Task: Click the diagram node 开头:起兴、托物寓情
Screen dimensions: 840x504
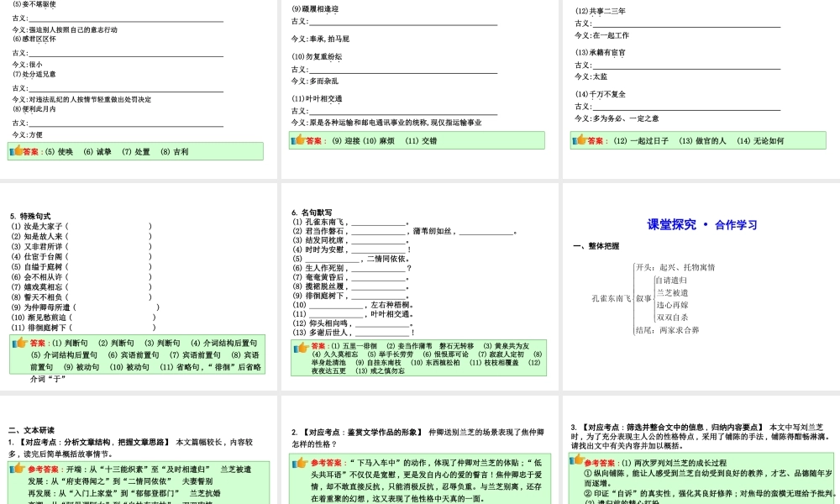Action: 675,267
